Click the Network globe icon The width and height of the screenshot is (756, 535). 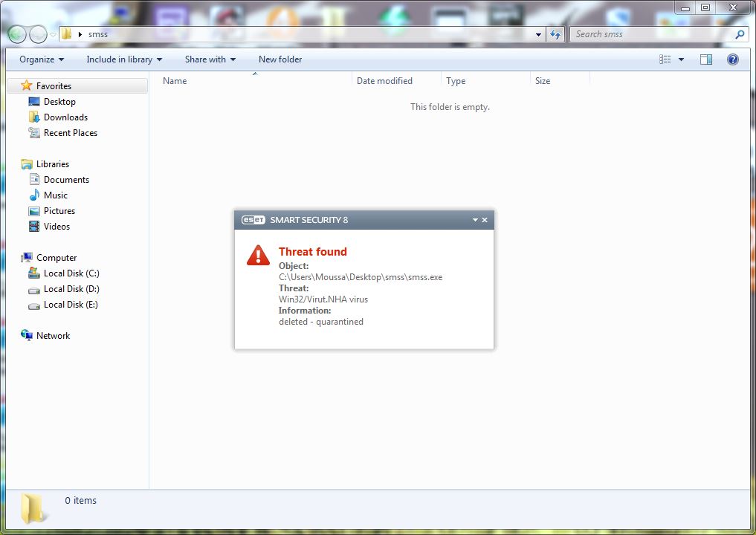[x=27, y=335]
